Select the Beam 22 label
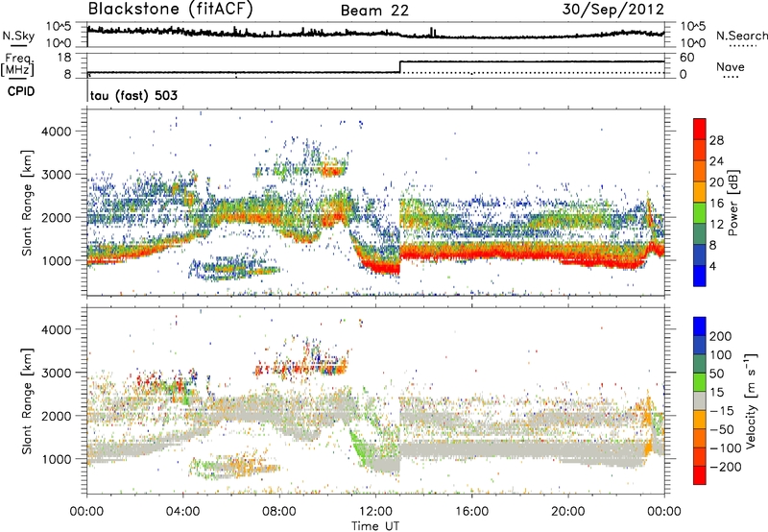Viewport: 768px width, 532px height. coord(374,11)
